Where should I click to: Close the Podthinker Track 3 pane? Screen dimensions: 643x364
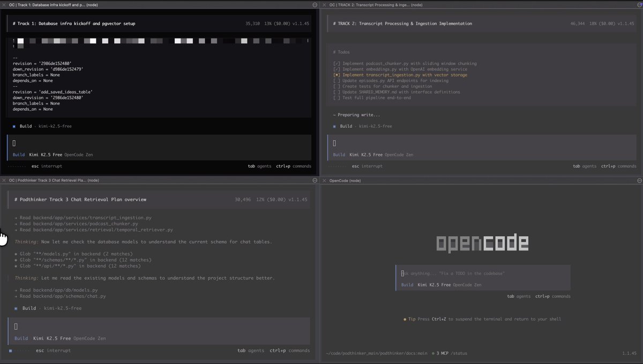[x=4, y=180]
